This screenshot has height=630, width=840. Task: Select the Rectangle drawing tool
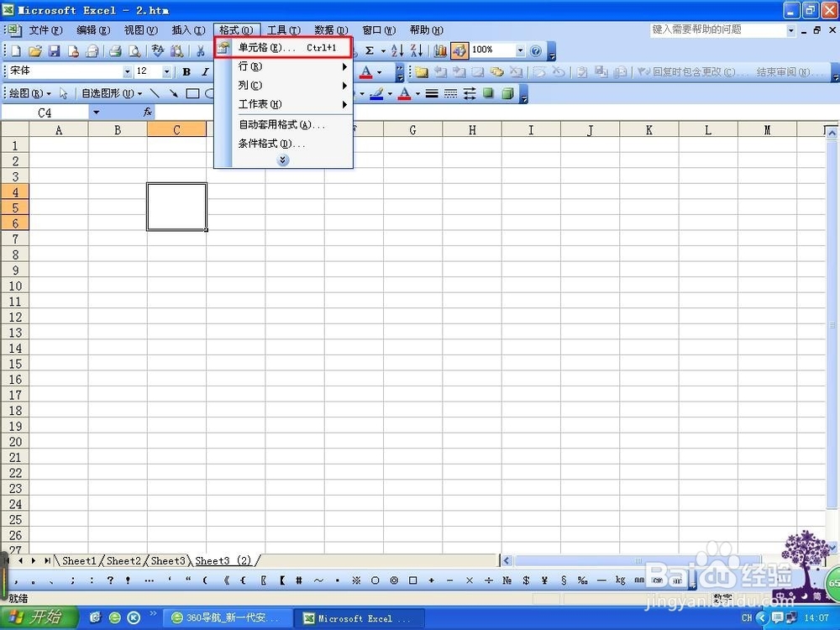(192, 94)
